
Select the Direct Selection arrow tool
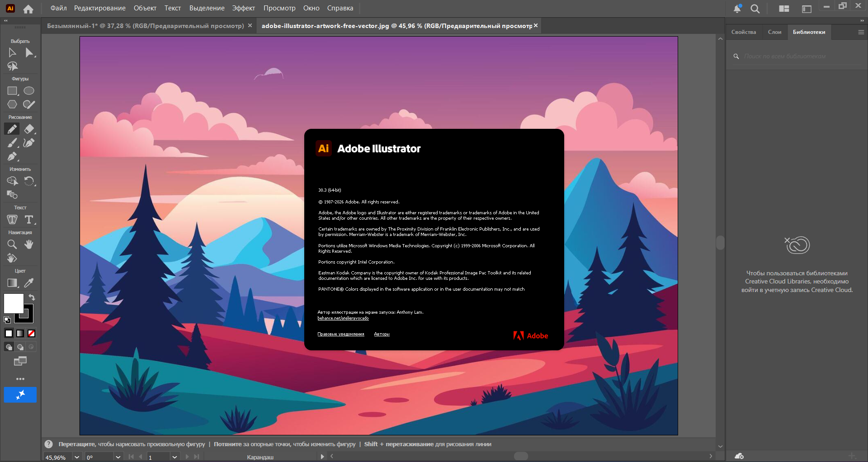point(29,53)
